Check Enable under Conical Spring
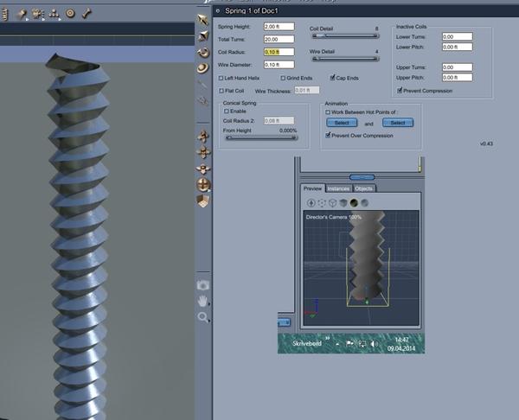The width and height of the screenshot is (519, 420). click(x=227, y=111)
